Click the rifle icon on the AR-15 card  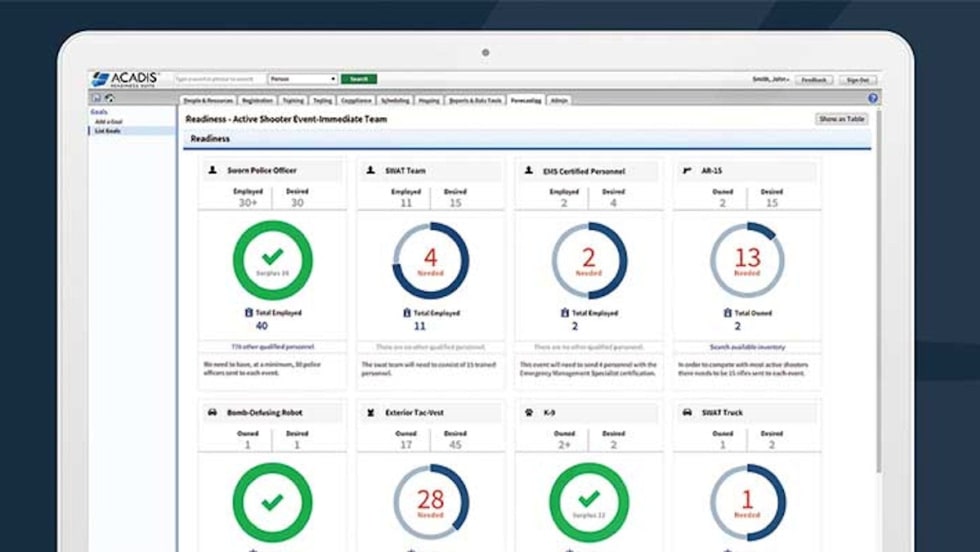(688, 171)
